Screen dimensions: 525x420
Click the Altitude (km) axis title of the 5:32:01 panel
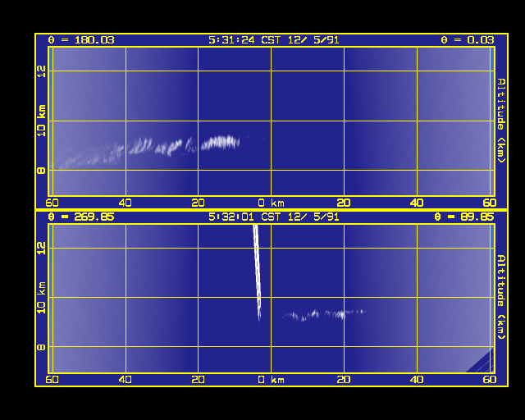click(x=501, y=297)
